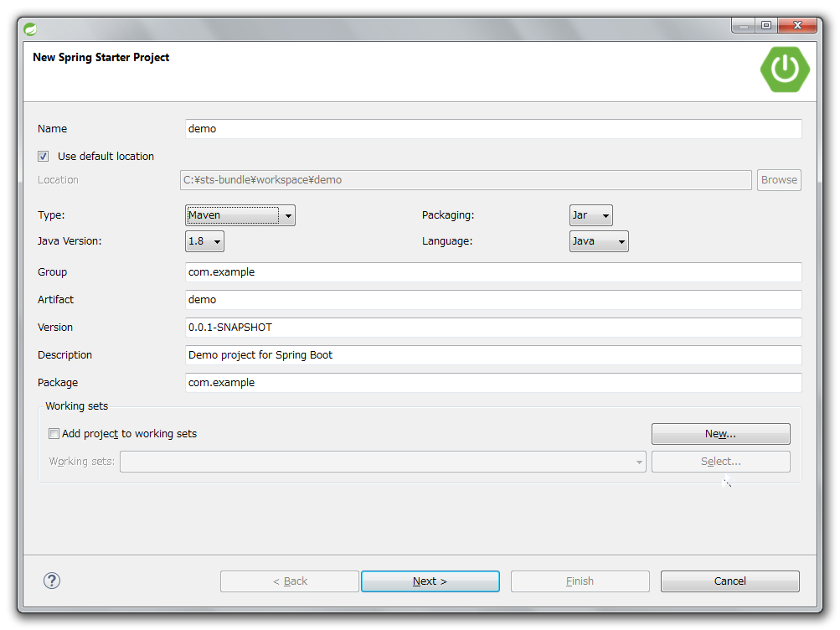Focus the Version field 0.0.1-SNAPSHOT

coord(493,328)
